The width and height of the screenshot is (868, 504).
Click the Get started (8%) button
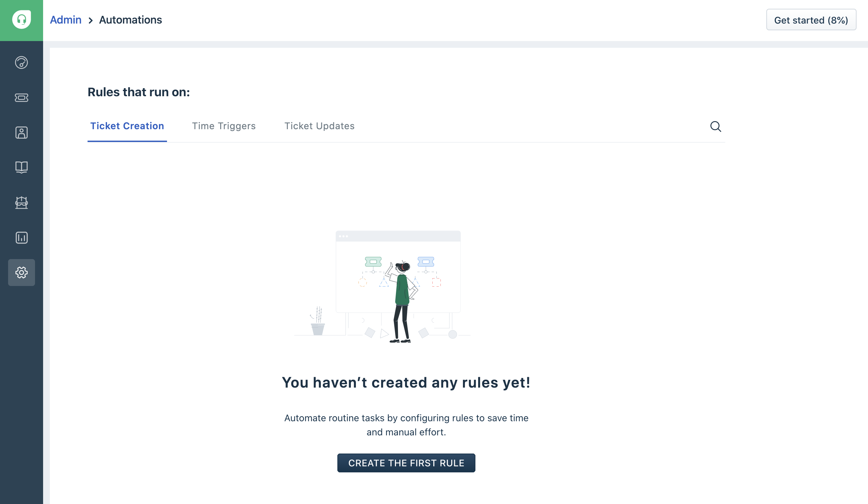click(x=811, y=20)
